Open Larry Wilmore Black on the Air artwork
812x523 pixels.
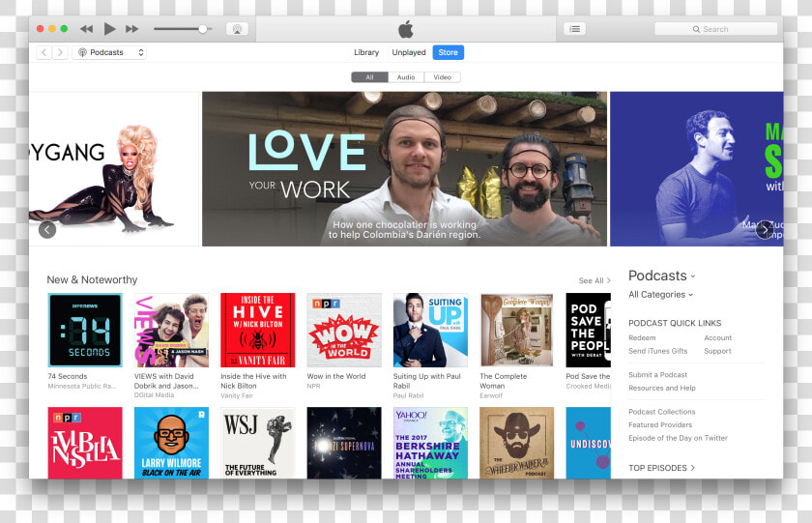point(171,443)
